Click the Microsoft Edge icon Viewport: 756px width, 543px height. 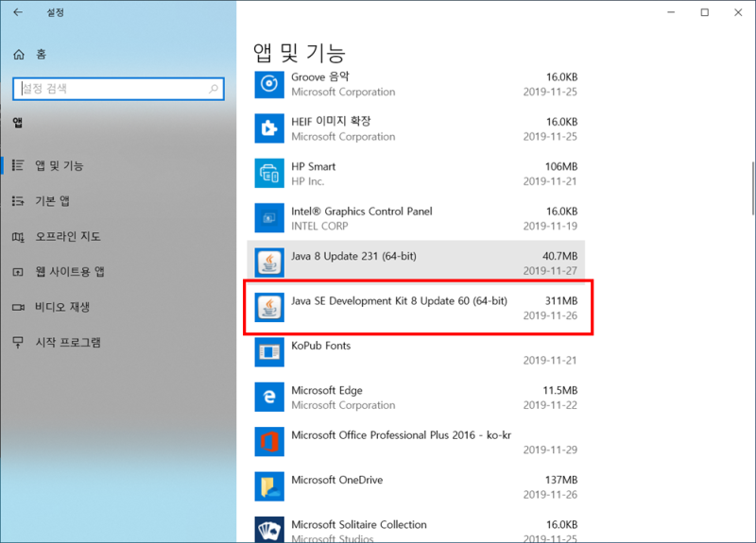point(269,397)
